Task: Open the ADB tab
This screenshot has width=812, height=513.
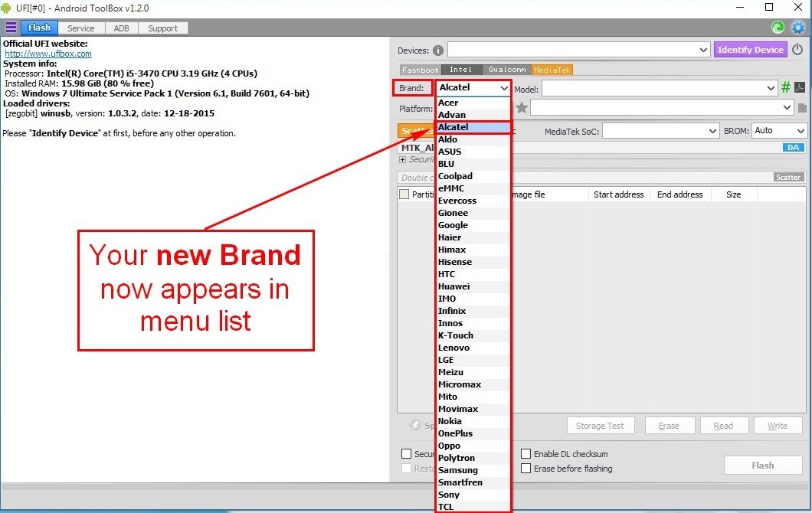Action: tap(121, 28)
